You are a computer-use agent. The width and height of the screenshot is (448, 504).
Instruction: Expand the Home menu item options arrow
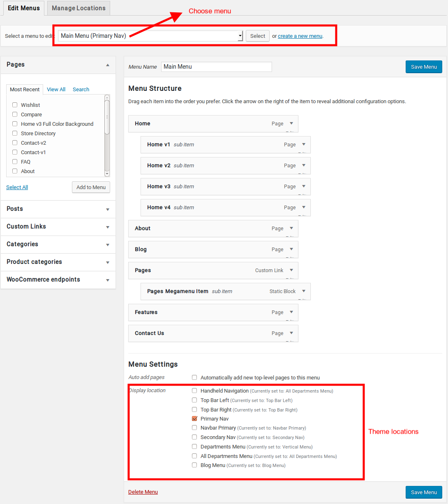(291, 123)
